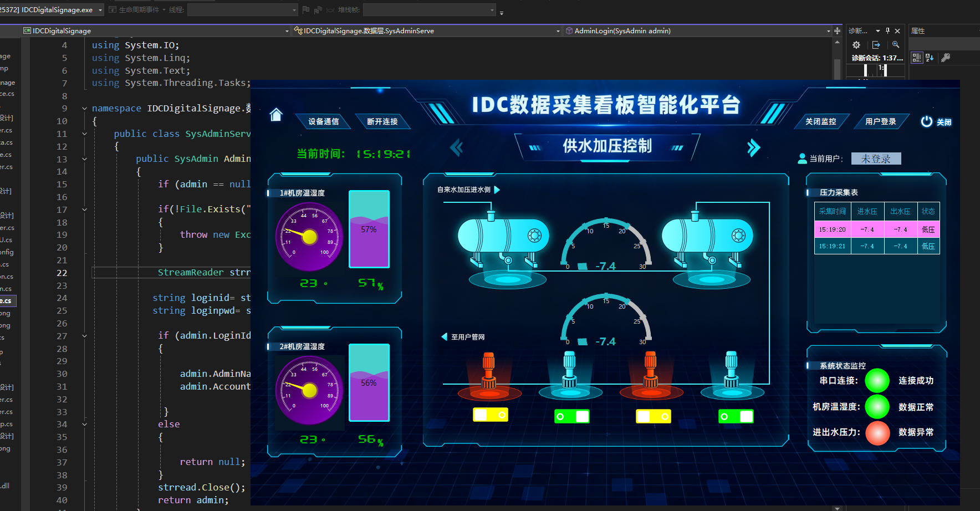The width and height of the screenshot is (980, 511).
Task: Click the 用户登录 button
Action: [880, 121]
